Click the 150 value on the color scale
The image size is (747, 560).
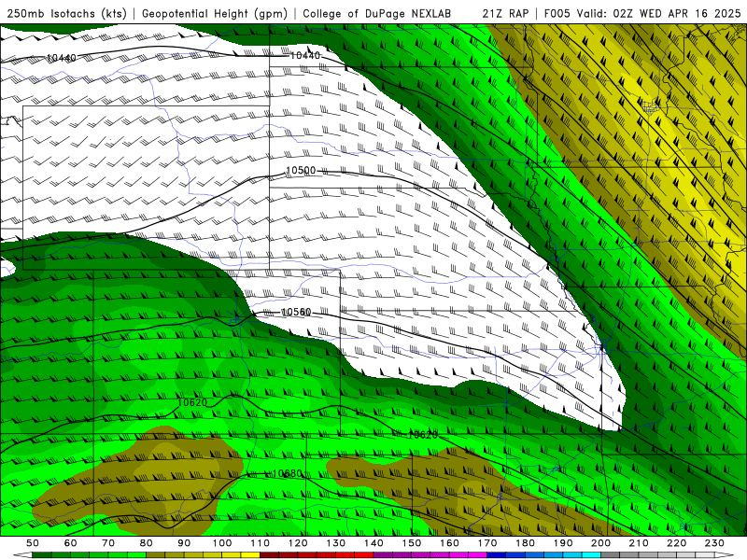pos(412,543)
